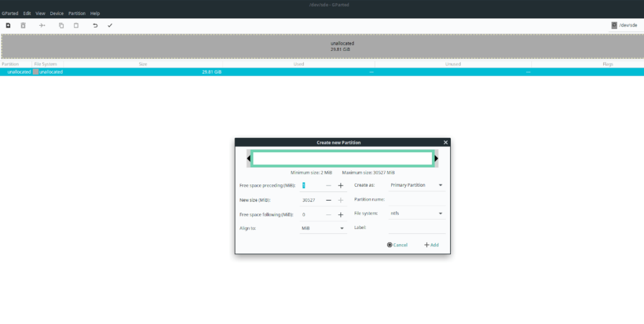The image size is (644, 324).
Task: Increase Free space preceding with plus
Action: click(341, 186)
